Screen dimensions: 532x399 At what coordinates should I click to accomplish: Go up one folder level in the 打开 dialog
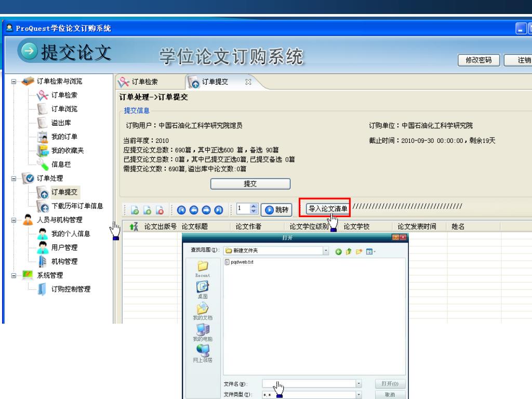(x=349, y=251)
